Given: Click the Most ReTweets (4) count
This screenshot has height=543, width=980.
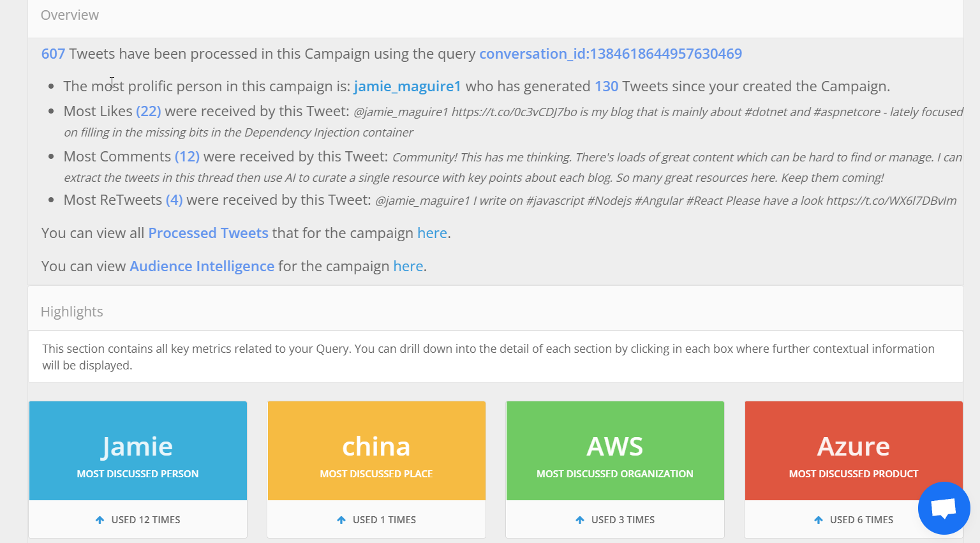Looking at the screenshot, I should click(x=174, y=200).
